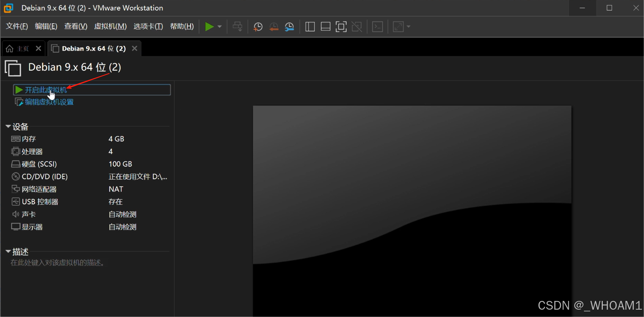Click the virtual machine screen preview thumbnail
This screenshot has width=644, height=317.
412,211
